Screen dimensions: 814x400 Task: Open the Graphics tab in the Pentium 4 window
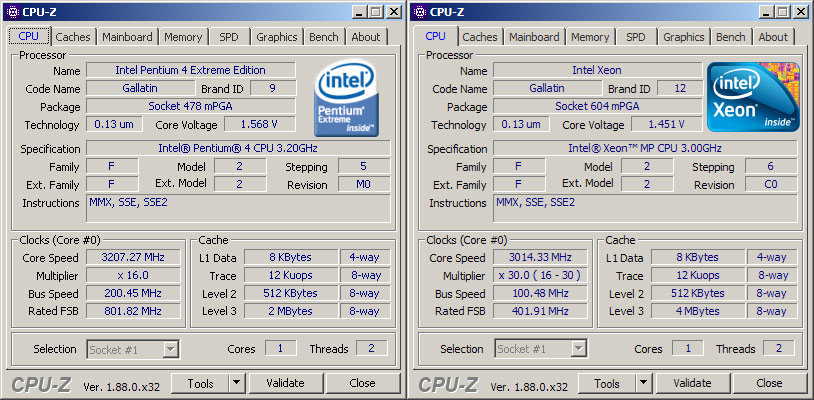pyautogui.click(x=276, y=37)
